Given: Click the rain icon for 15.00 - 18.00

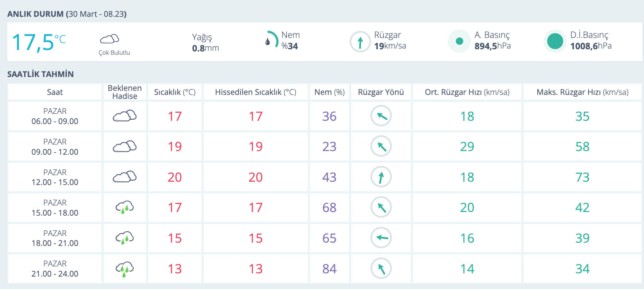Looking at the screenshot, I should click(x=124, y=207).
